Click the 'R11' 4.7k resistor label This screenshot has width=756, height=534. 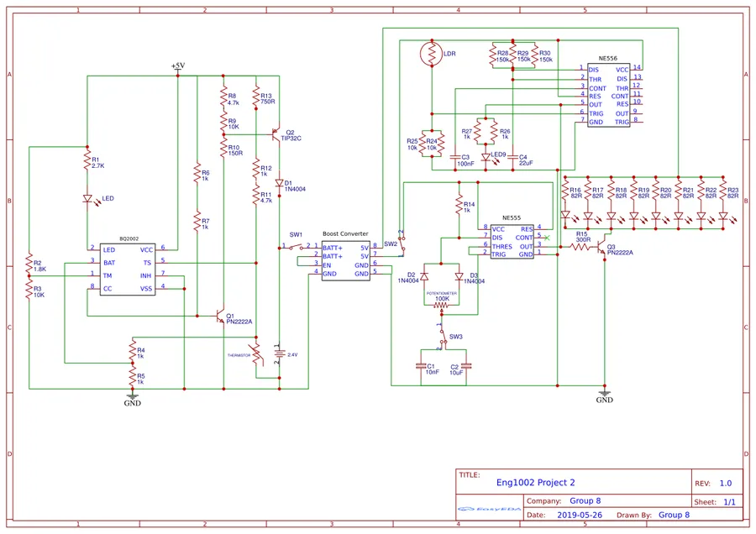pyautogui.click(x=266, y=195)
